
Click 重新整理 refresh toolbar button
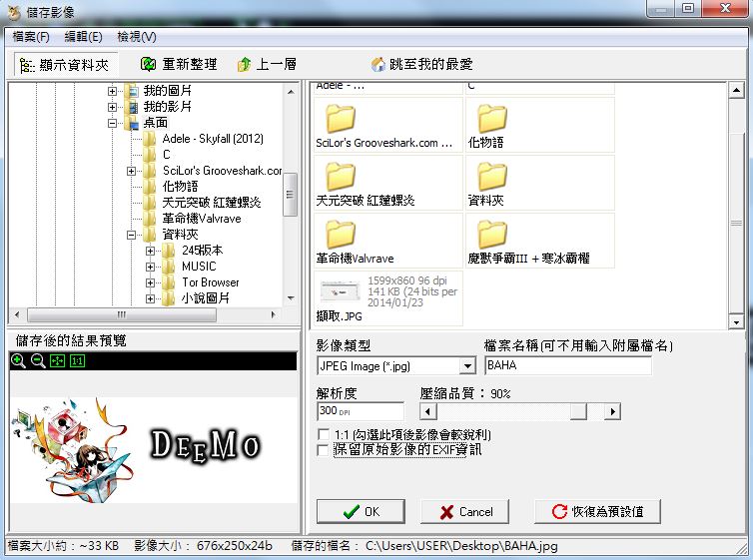click(179, 64)
